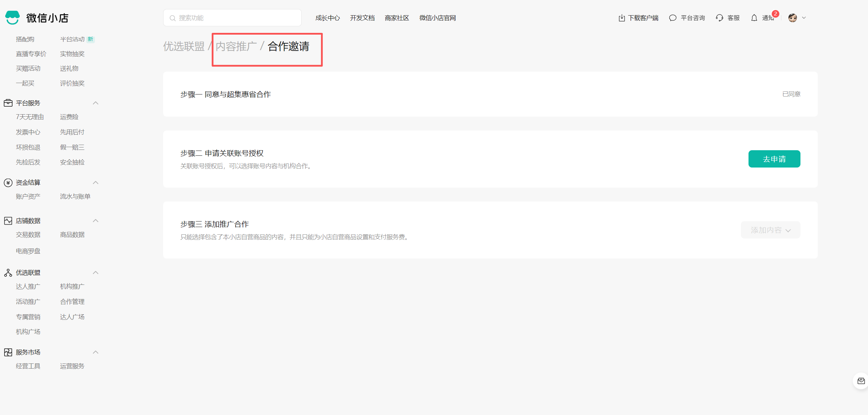Image resolution: width=868 pixels, height=415 pixels.
Task: Click the WeChat Shop logo icon
Action: (13, 18)
